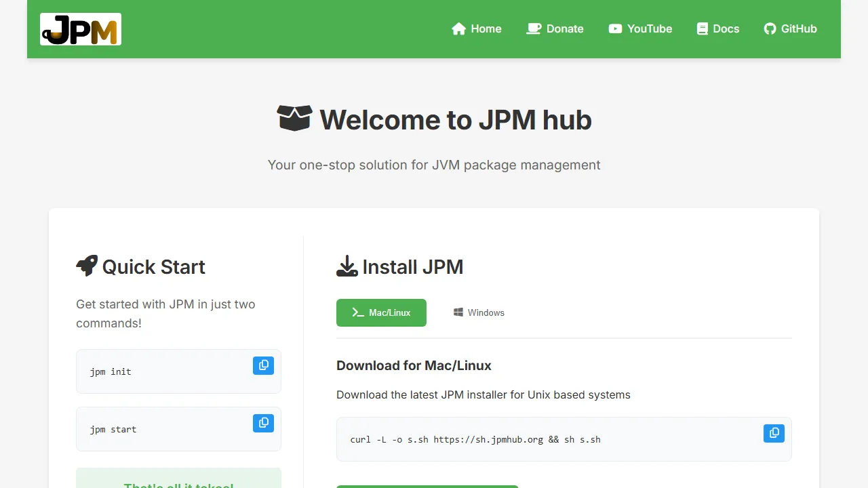Click inside the curl command code box
This screenshot has width=868, height=488.
click(x=475, y=439)
